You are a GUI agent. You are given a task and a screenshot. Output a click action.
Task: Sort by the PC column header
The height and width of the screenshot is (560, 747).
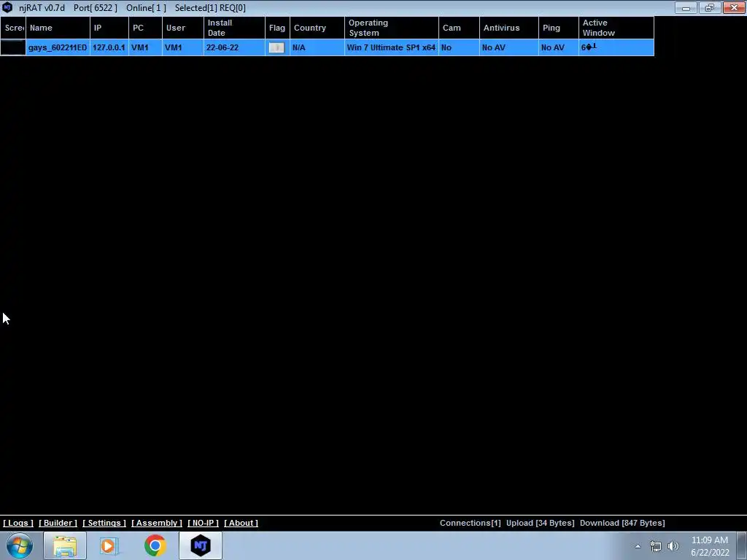(145, 28)
